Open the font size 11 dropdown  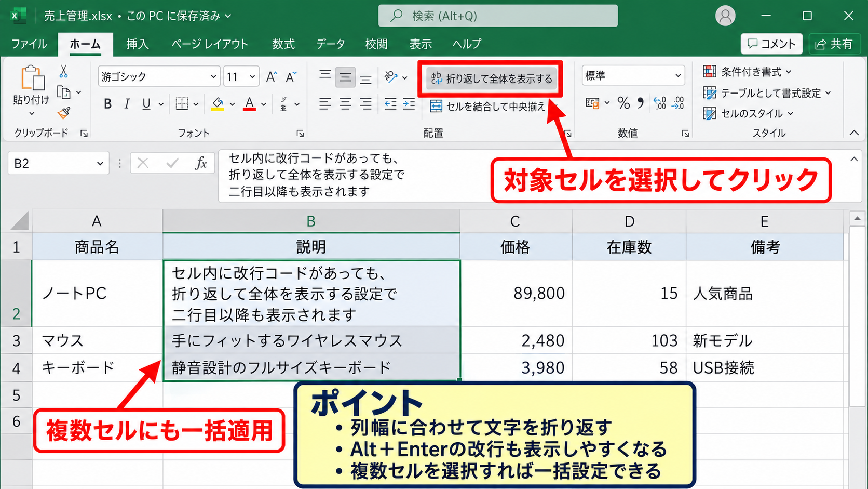[252, 77]
